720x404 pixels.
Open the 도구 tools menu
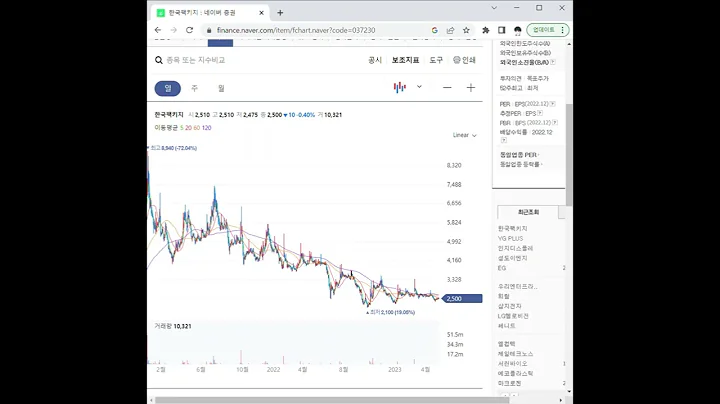click(x=436, y=60)
